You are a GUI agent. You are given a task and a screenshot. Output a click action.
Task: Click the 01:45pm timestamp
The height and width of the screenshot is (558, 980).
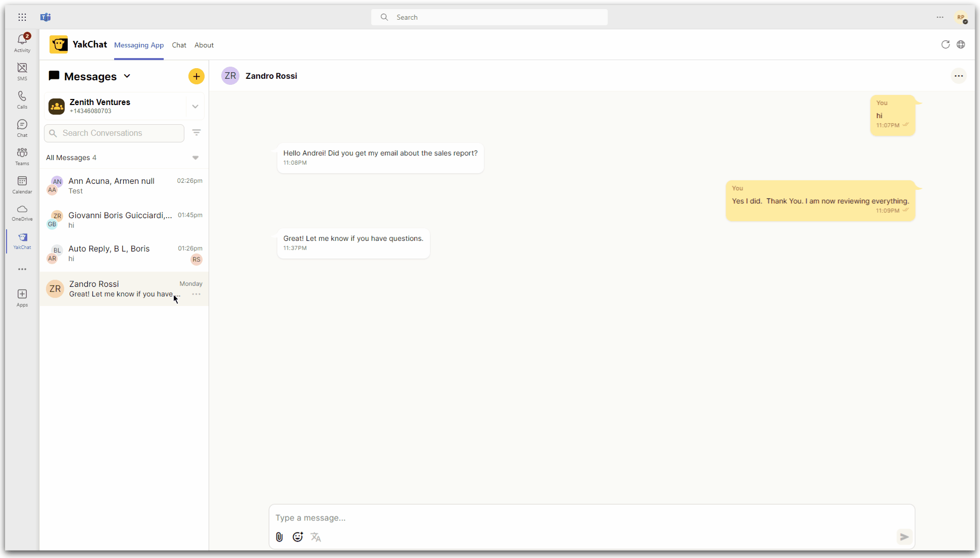190,215
